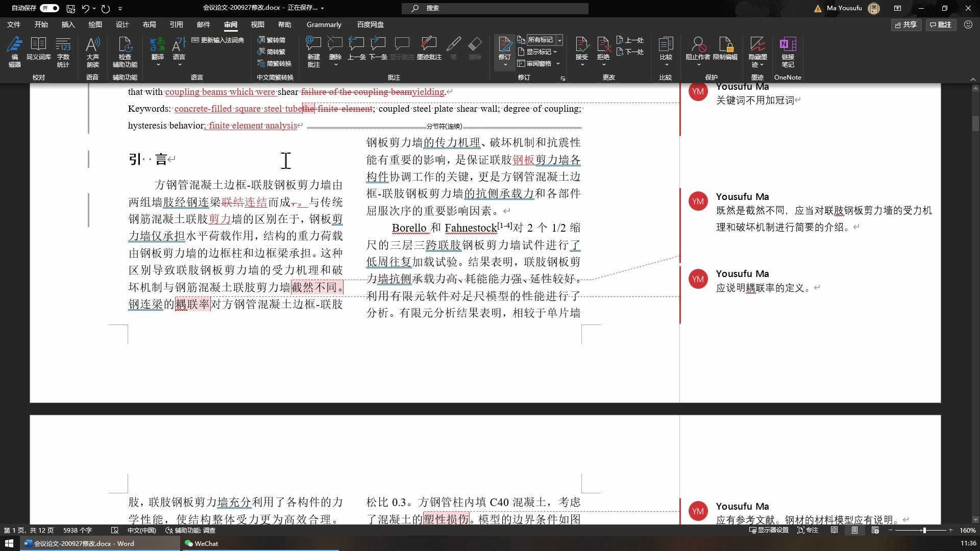
Task: Click the search (搜索) box
Action: click(x=495, y=8)
